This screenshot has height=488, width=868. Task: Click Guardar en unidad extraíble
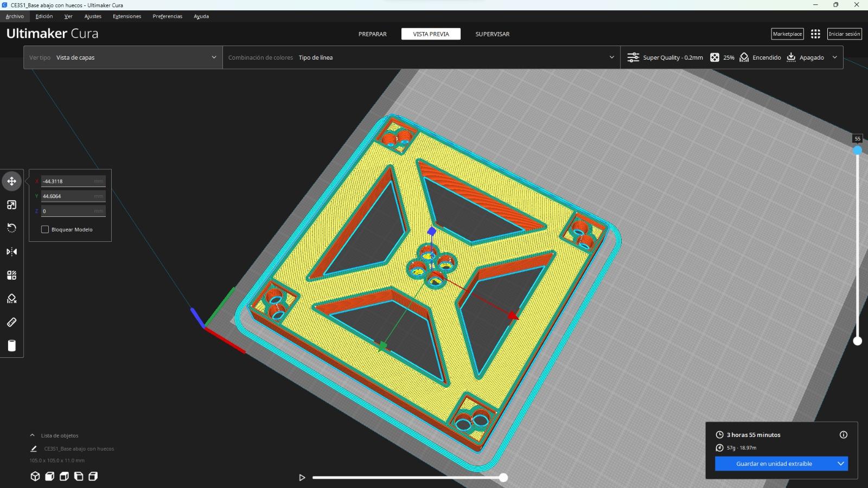(x=774, y=464)
